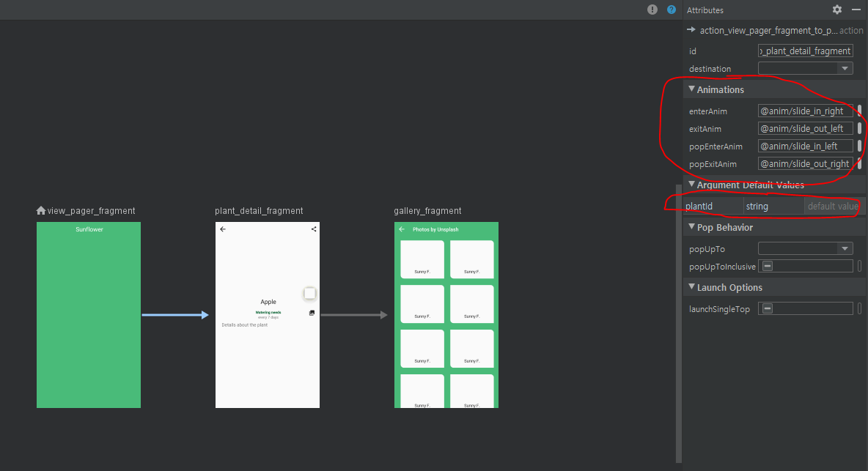868x471 pixels.
Task: Click resource picker beside exitAnim
Action: [859, 128]
